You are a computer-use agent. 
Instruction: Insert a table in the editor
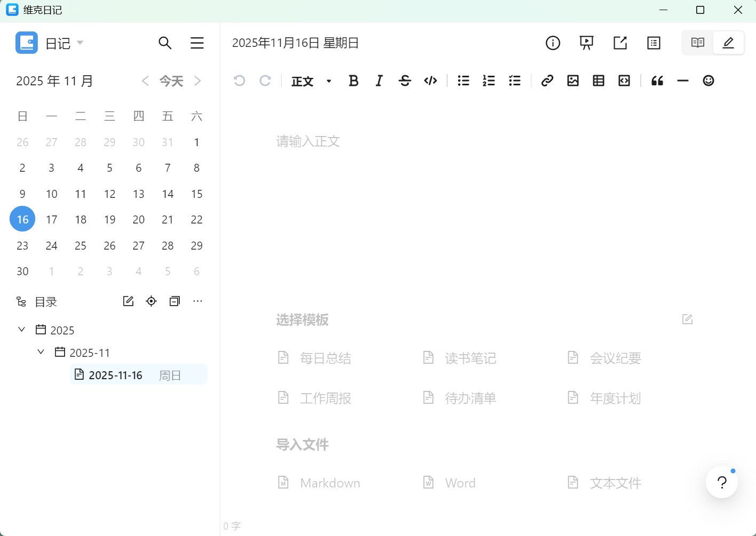598,81
